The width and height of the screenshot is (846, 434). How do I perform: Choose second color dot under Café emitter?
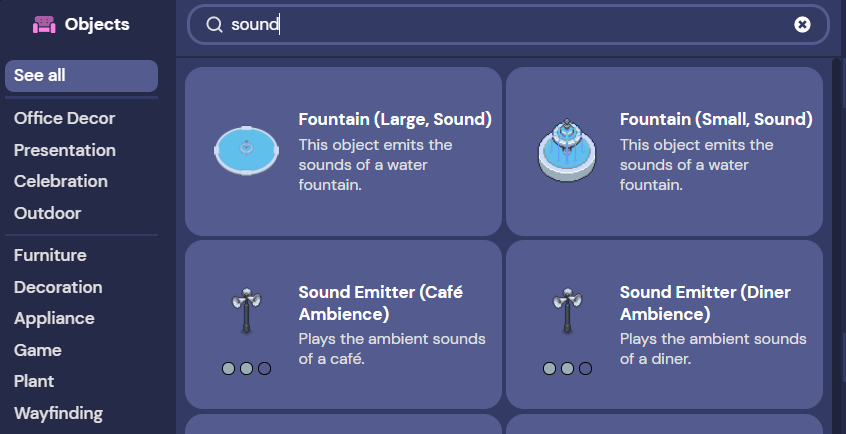point(247,369)
